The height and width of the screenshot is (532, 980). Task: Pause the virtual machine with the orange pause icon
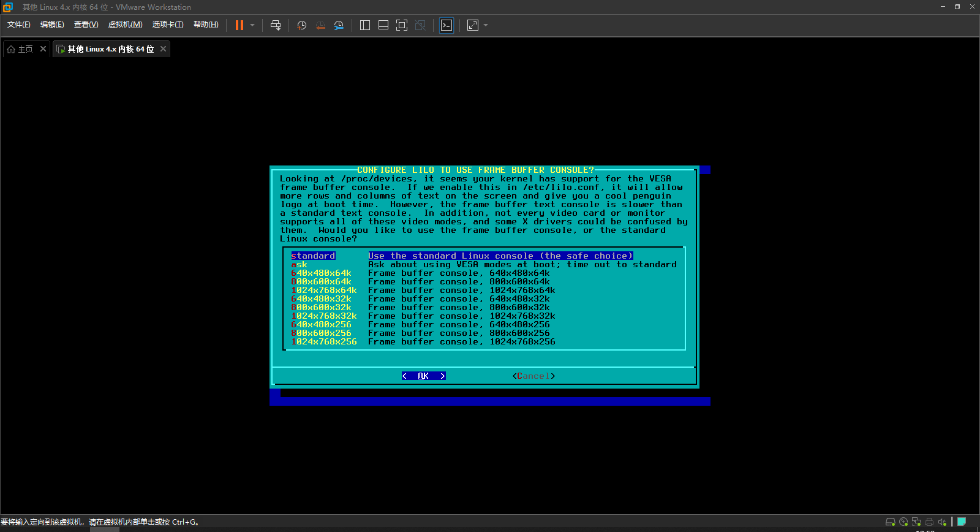click(x=239, y=25)
